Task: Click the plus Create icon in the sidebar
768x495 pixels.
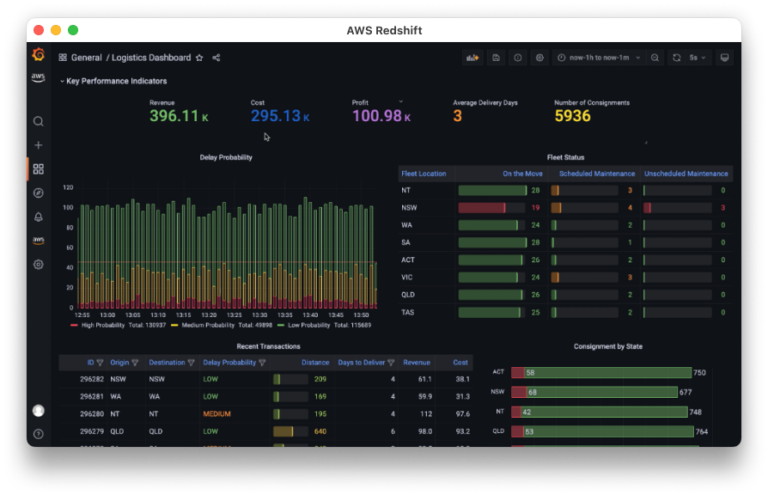Action: tap(38, 145)
